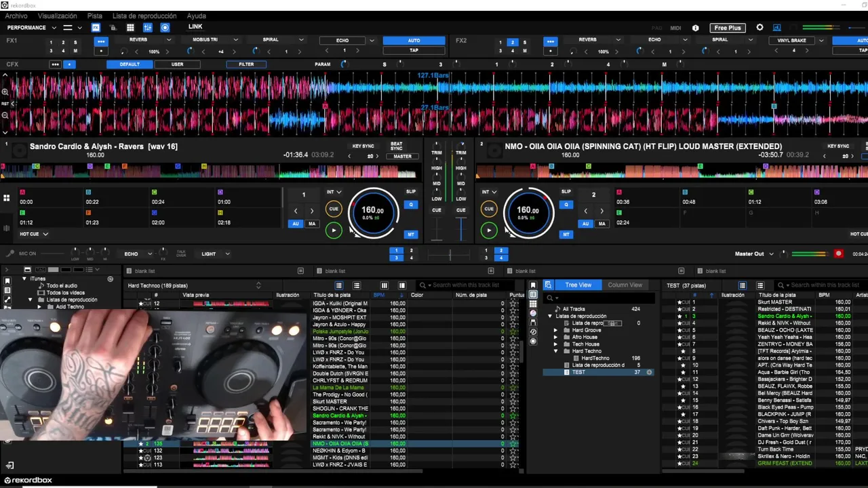868x488 pixels.
Task: Select the USER bank in CFX
Action: point(177,64)
